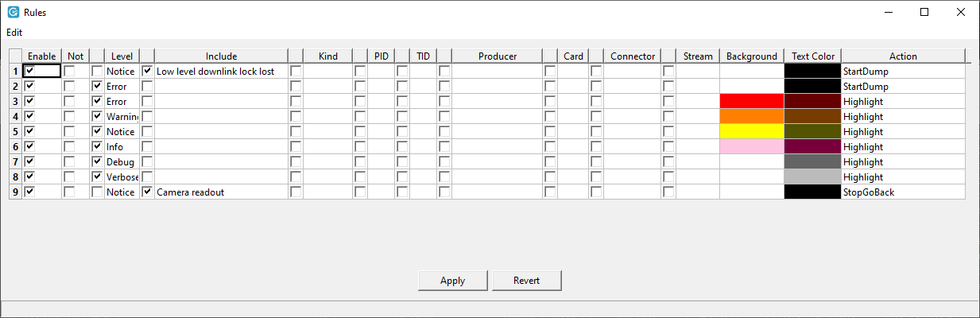Screen dimensions: 980x318
Task: Click the Kind column header
Action: (327, 56)
